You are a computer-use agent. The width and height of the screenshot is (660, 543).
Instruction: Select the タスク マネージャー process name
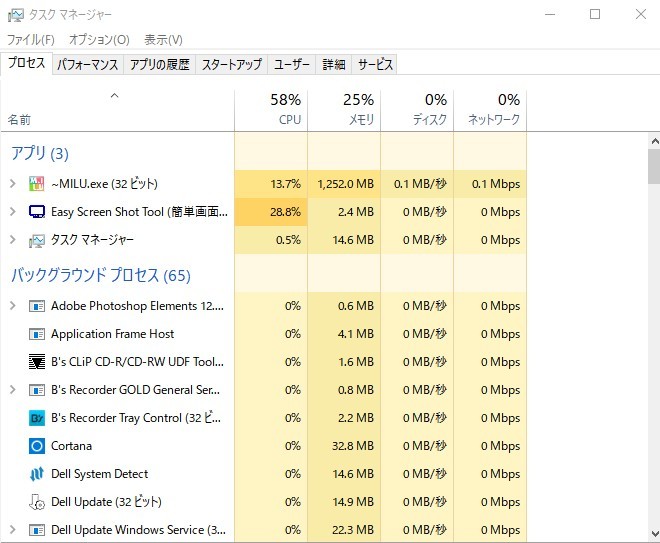pyautogui.click(x=92, y=240)
